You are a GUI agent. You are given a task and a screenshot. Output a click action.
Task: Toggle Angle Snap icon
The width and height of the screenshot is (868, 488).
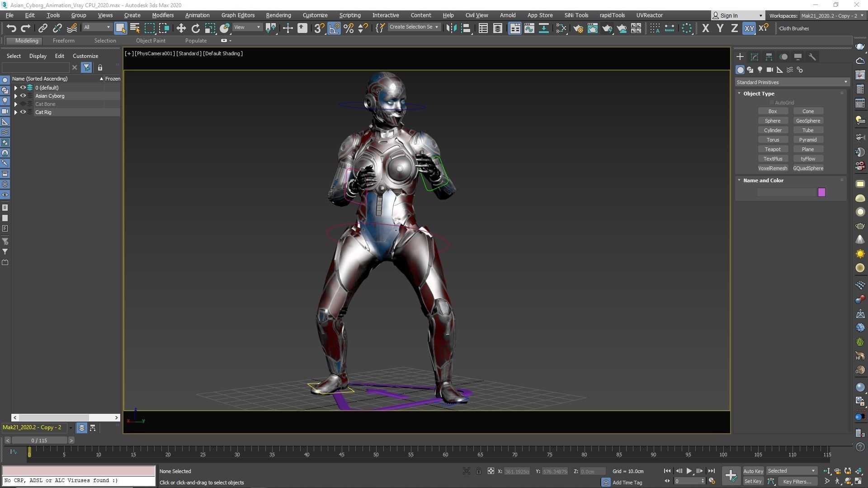click(334, 28)
